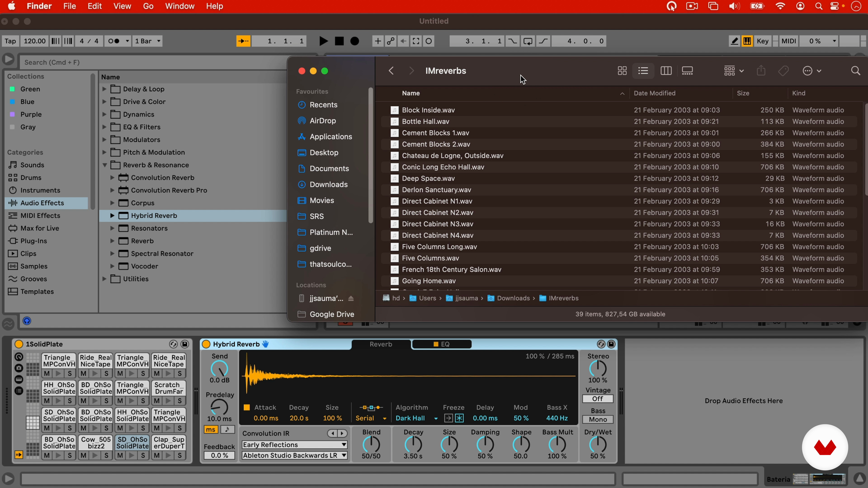
Task: Toggle the Automation Arm button
Action: [391, 41]
